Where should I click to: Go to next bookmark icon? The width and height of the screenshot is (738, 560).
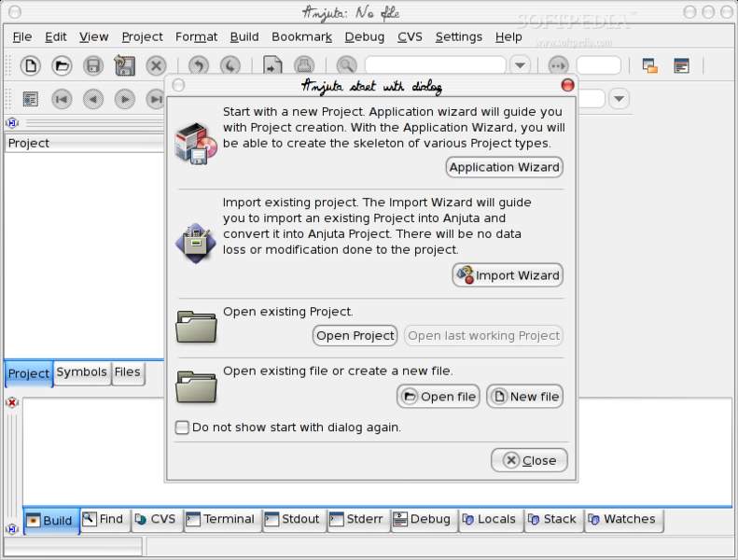(125, 99)
